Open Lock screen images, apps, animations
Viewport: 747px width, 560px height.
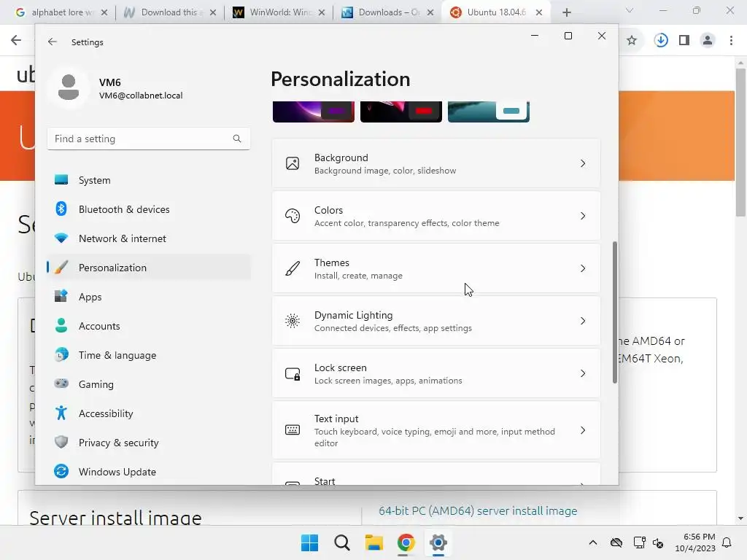point(436,373)
